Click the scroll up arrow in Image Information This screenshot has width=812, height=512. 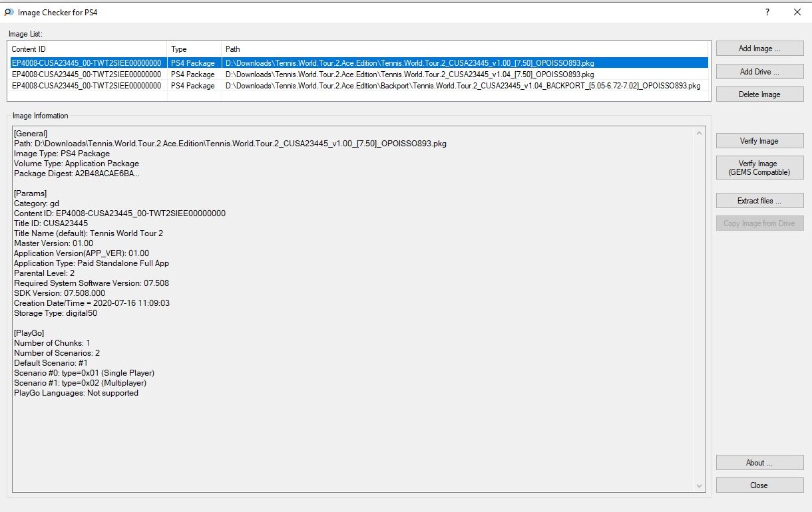699,133
